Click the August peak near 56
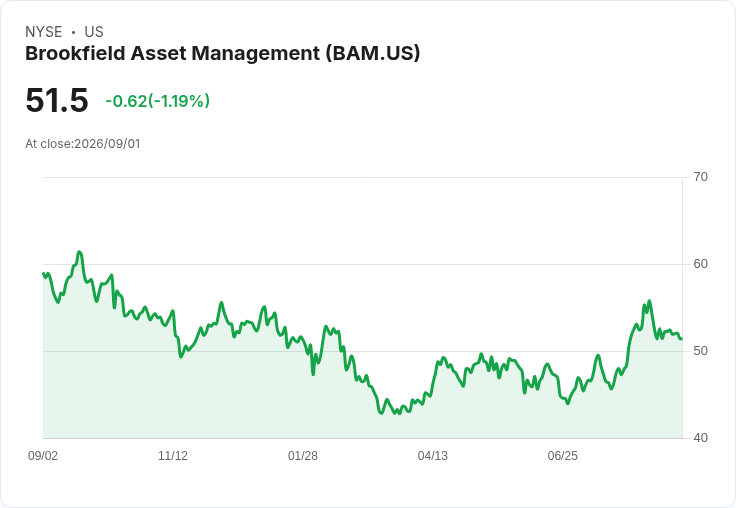The width and height of the screenshot is (736, 508). click(649, 301)
